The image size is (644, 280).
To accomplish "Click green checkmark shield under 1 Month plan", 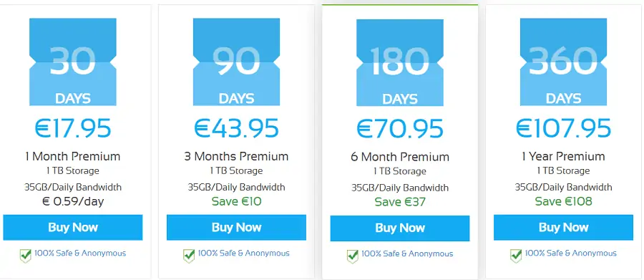I will [x=26, y=256].
